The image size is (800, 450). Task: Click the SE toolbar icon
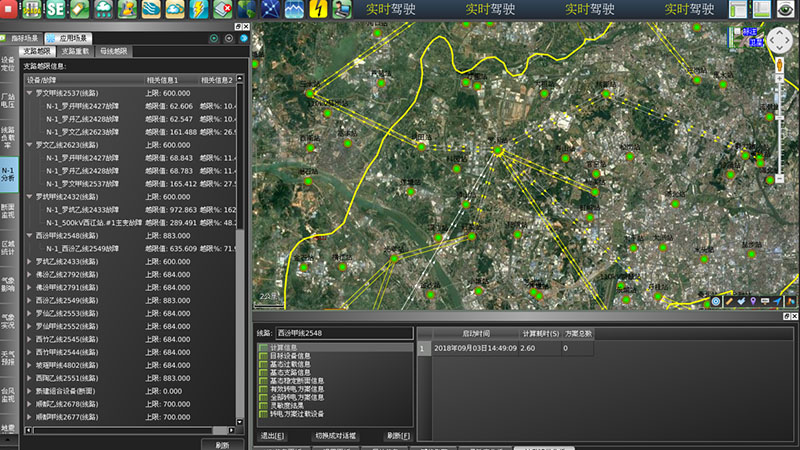pyautogui.click(x=56, y=10)
